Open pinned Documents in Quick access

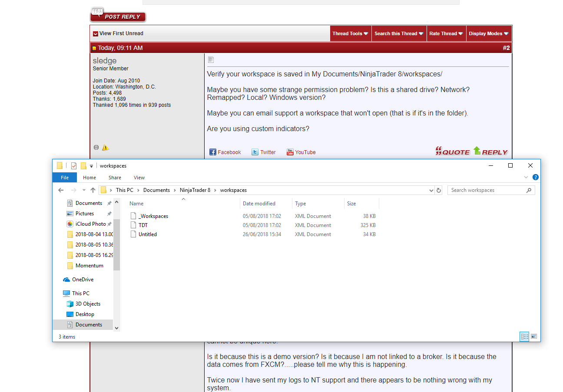89,203
